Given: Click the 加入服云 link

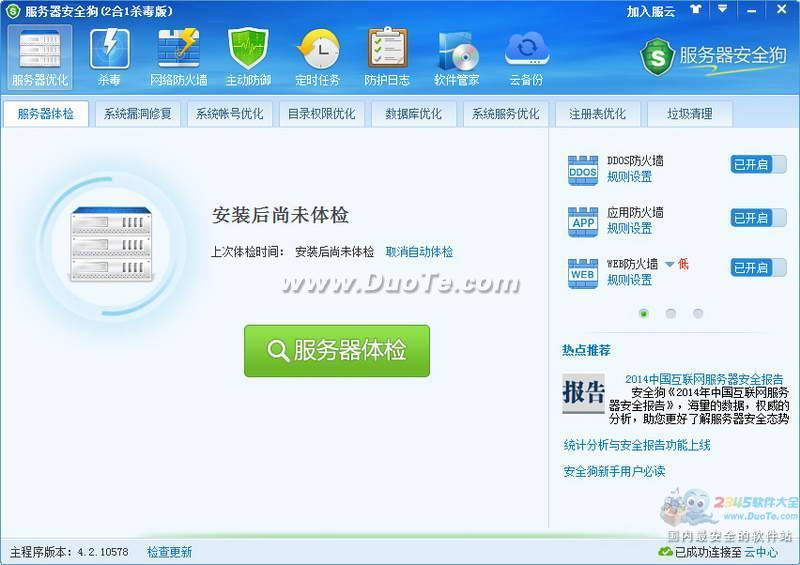Looking at the screenshot, I should [x=651, y=11].
